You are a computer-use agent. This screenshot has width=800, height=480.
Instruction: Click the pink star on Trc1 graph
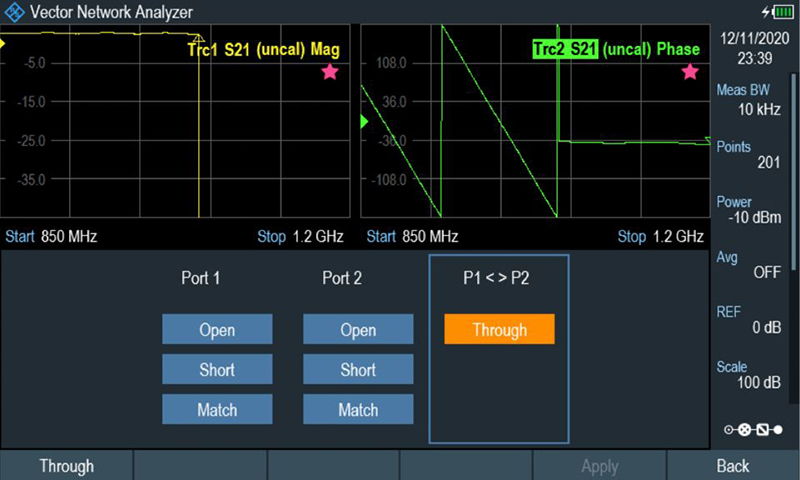[330, 72]
